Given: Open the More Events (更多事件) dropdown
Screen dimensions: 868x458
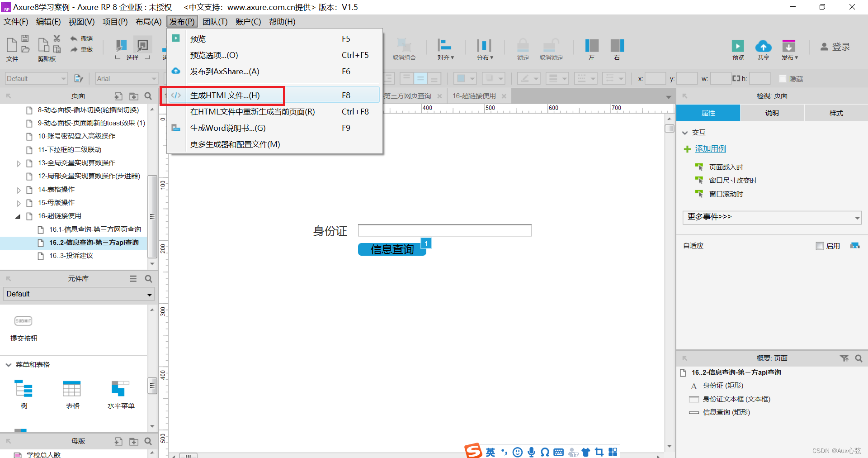Looking at the screenshot, I should pyautogui.click(x=772, y=217).
